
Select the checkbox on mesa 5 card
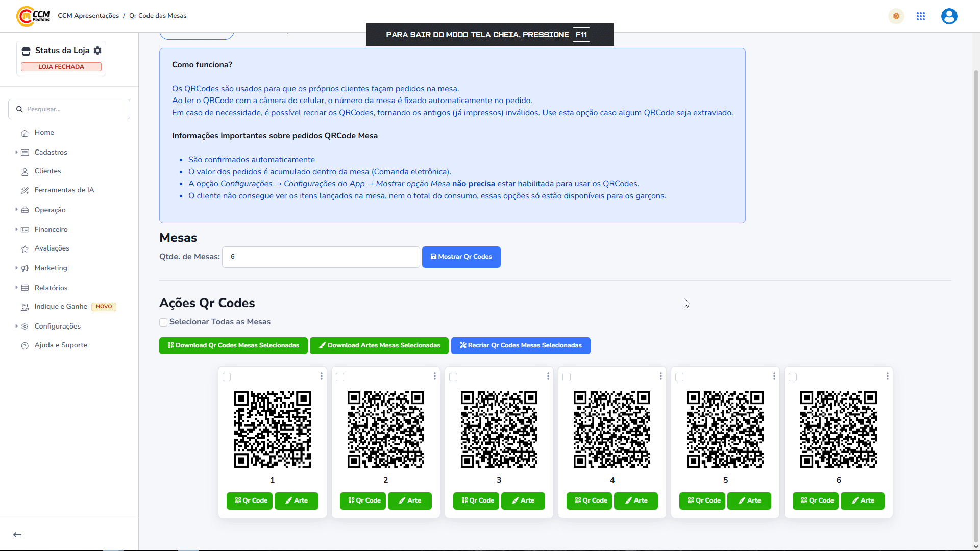click(x=679, y=377)
